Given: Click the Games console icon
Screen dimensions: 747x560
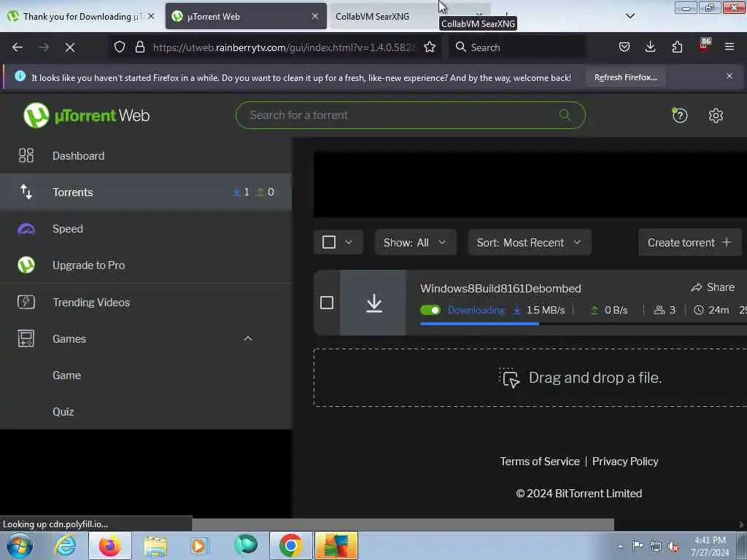Looking at the screenshot, I should 26,338.
